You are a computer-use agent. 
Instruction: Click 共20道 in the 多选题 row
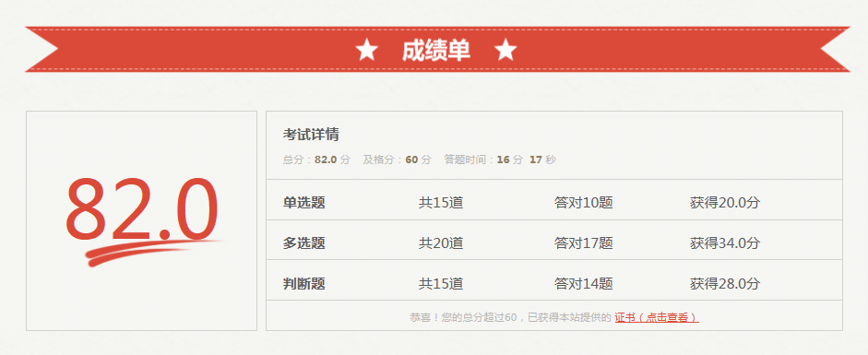[x=441, y=243]
